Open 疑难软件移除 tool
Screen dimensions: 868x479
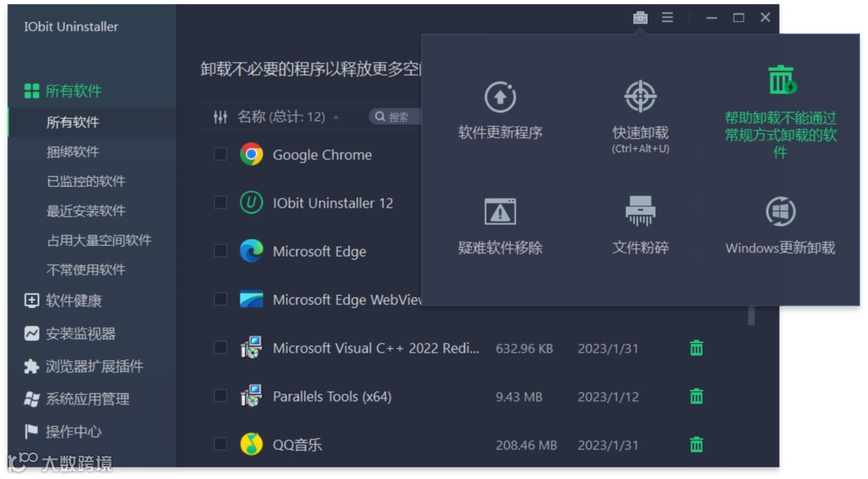tap(500, 227)
